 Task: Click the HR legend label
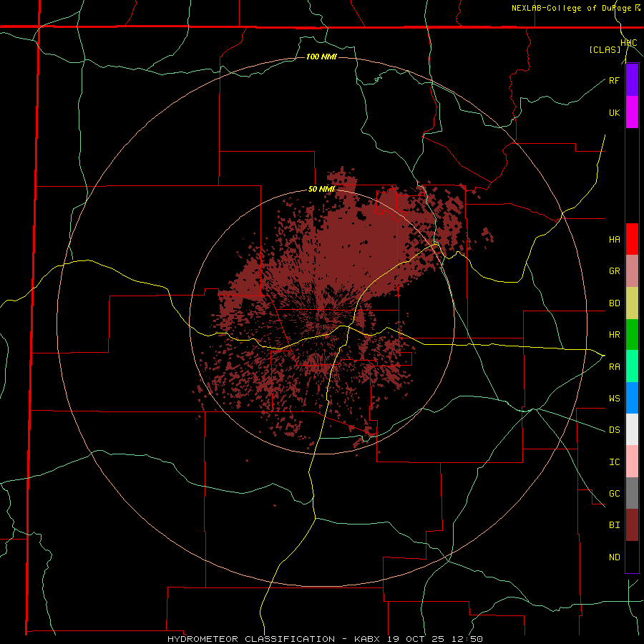[614, 335]
